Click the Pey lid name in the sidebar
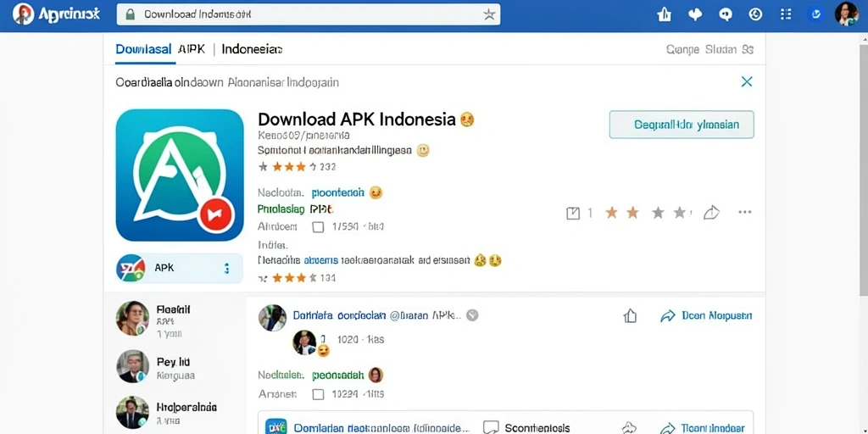The image size is (868, 434). (x=173, y=362)
